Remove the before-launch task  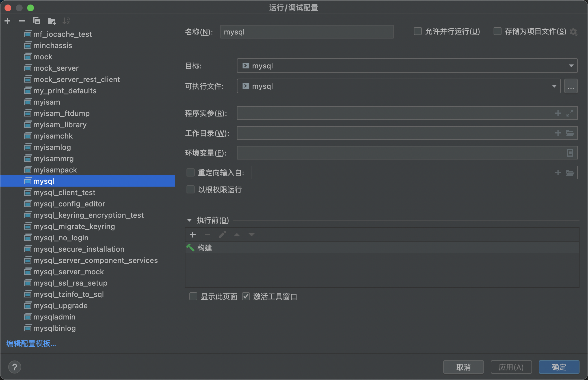pos(207,235)
